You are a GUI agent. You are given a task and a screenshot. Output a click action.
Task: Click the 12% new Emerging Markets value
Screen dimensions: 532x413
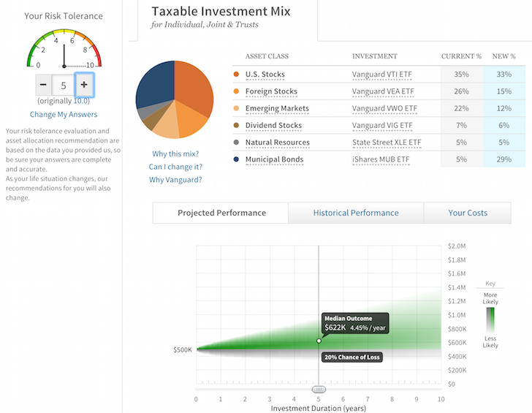pyautogui.click(x=503, y=108)
